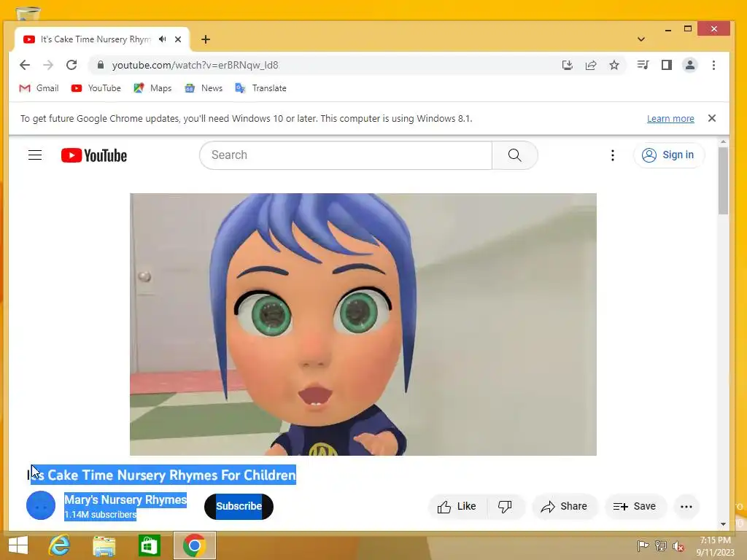This screenshot has height=560, width=747.
Task: Click the scrollbar down arrow
Action: (723, 524)
